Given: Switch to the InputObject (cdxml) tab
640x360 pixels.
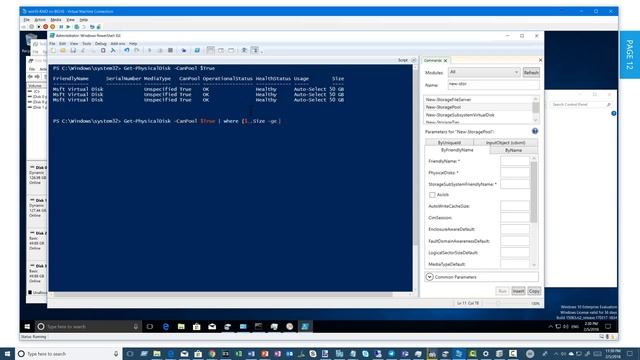Looking at the screenshot, I should click(x=505, y=142).
